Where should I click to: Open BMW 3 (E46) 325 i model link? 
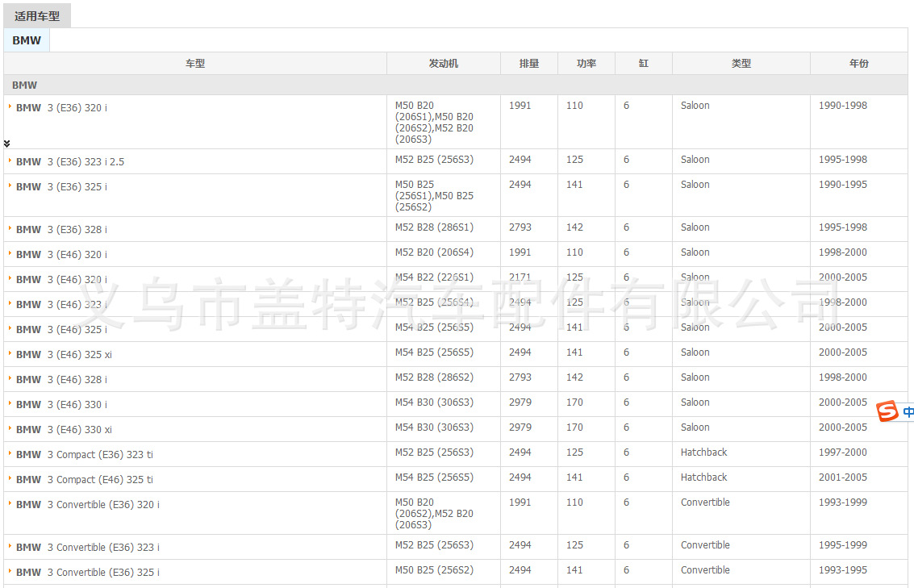click(x=62, y=330)
